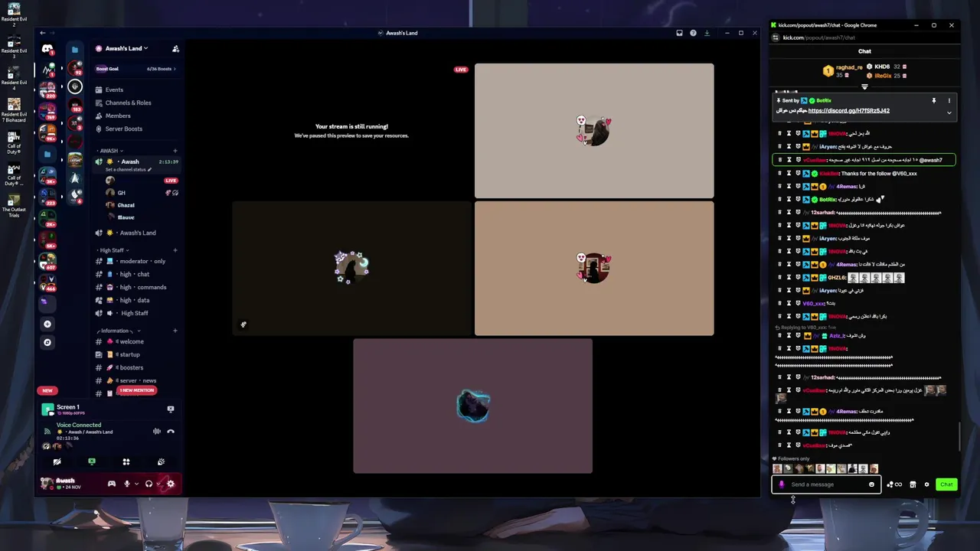Image resolution: width=980 pixels, height=551 pixels.
Task: Click the game controller icon beside Awash
Action: (112, 484)
